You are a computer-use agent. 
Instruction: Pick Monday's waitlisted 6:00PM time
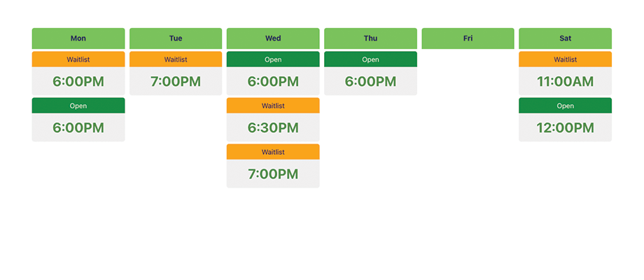pos(78,81)
